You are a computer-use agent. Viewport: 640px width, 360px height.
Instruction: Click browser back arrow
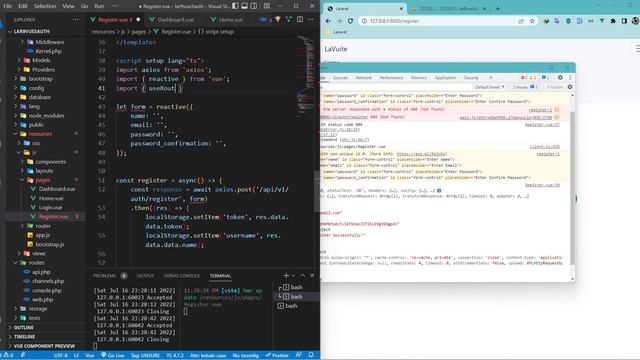click(329, 21)
